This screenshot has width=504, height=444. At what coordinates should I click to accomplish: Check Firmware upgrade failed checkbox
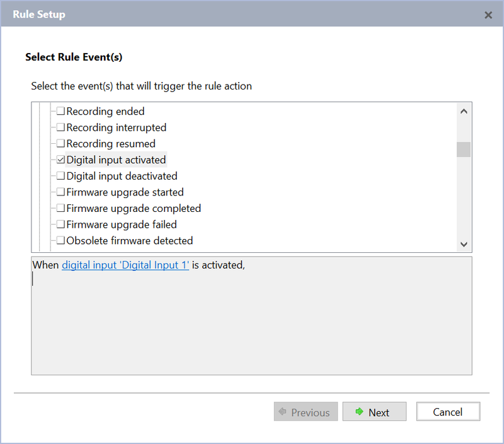pos(61,225)
